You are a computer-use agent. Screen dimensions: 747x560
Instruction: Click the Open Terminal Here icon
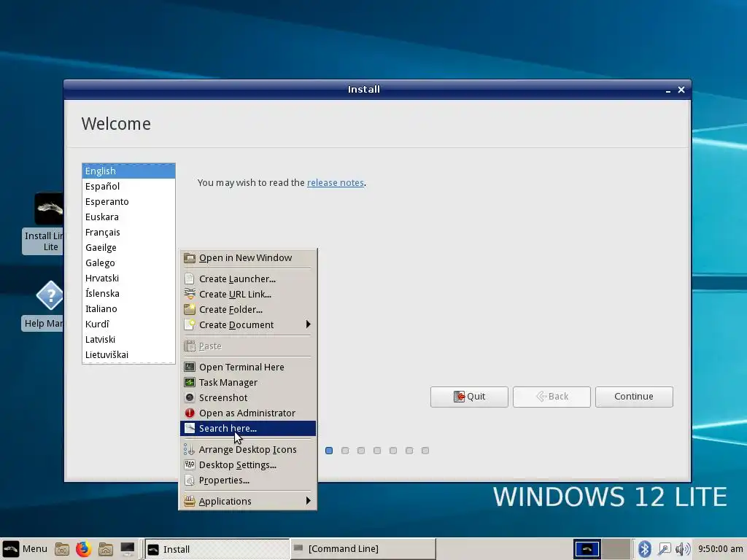point(190,367)
